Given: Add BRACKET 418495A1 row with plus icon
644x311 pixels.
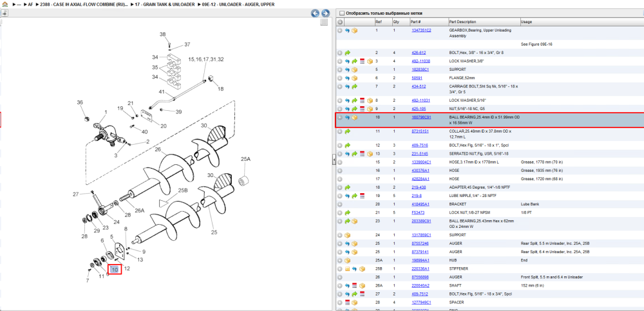Looking at the screenshot, I should [340, 203].
